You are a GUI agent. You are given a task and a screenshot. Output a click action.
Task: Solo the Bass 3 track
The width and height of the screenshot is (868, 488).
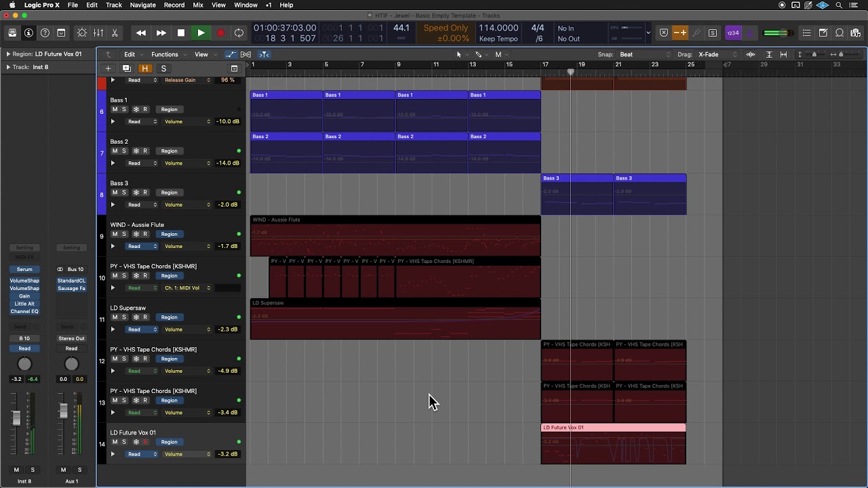[x=124, y=192]
